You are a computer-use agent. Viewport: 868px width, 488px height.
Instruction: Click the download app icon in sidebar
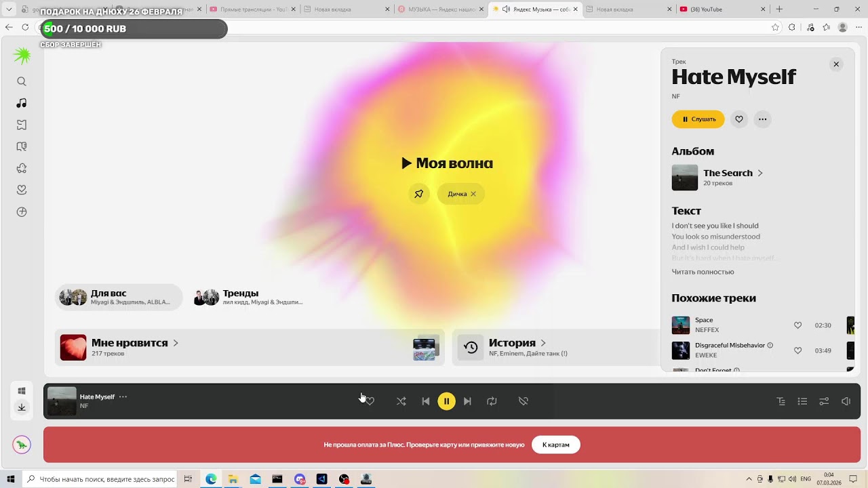[x=22, y=407]
